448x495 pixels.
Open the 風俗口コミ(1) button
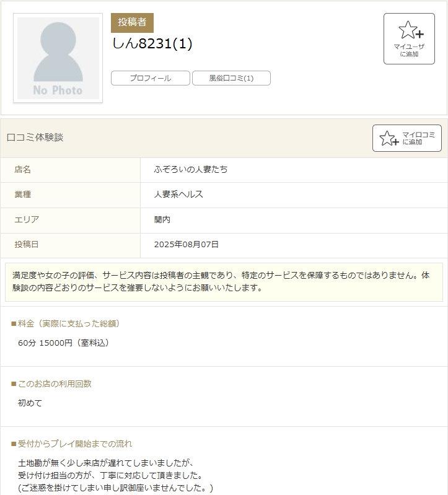231,78
